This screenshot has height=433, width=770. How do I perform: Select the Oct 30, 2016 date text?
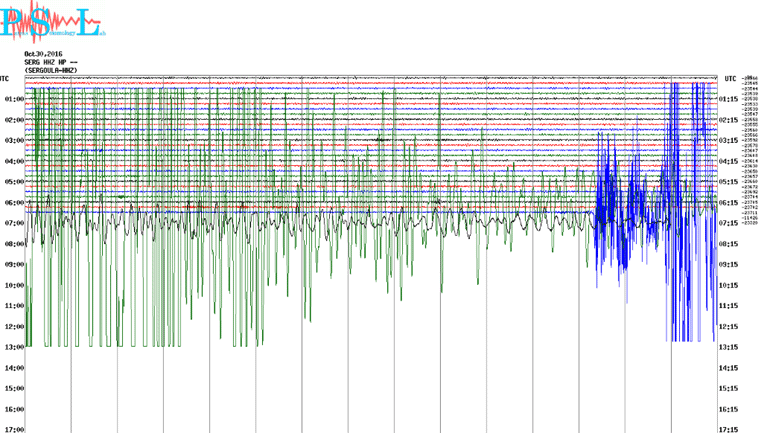tap(43, 53)
